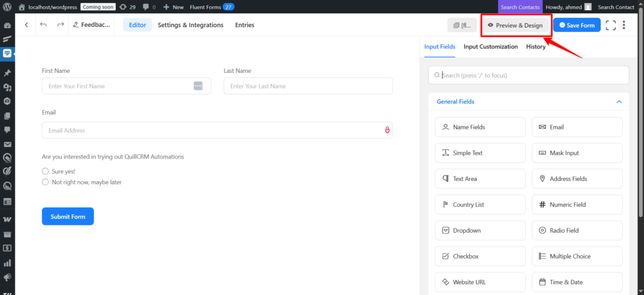Click the back arrow in editor header
Image resolution: width=644 pixels, height=295 pixels.
tap(26, 25)
